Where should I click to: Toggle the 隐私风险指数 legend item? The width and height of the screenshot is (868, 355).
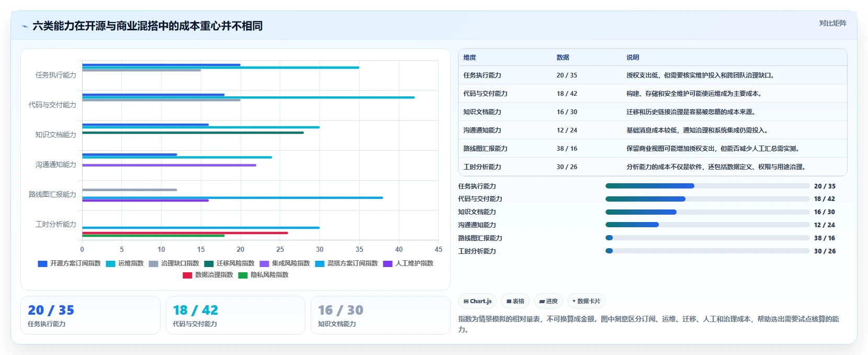point(264,275)
